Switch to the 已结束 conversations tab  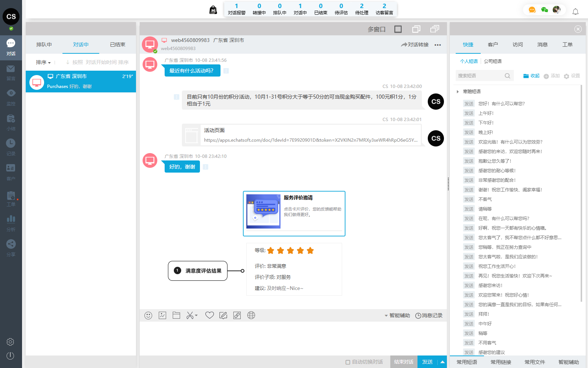[x=118, y=45]
